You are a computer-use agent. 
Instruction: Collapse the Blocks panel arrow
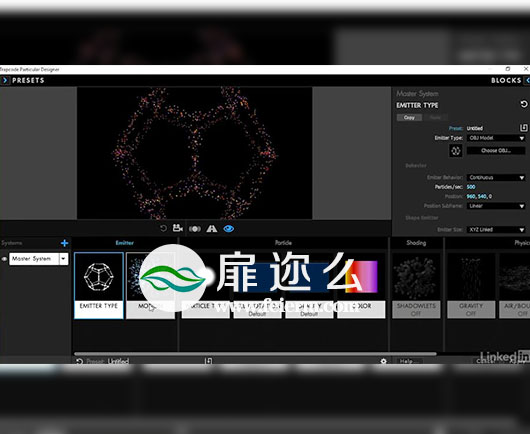tap(527, 80)
